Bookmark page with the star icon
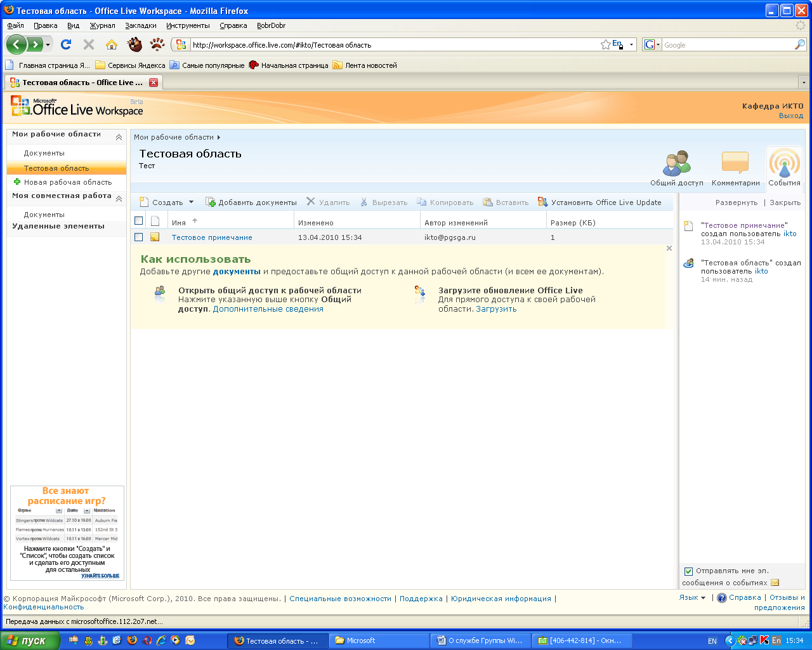812x650 pixels. pos(605,44)
